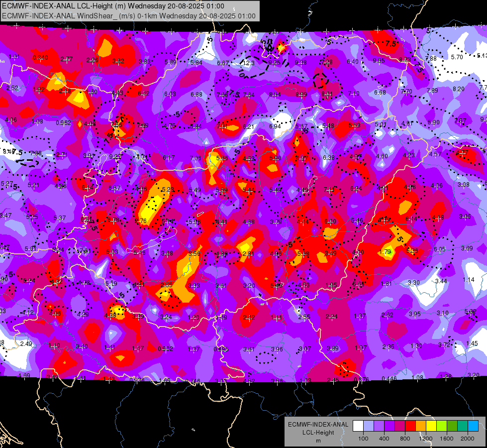Click the wind shear value 6.00
Image resolution: width=487 pixels, height=448 pixels.
click(x=330, y=221)
